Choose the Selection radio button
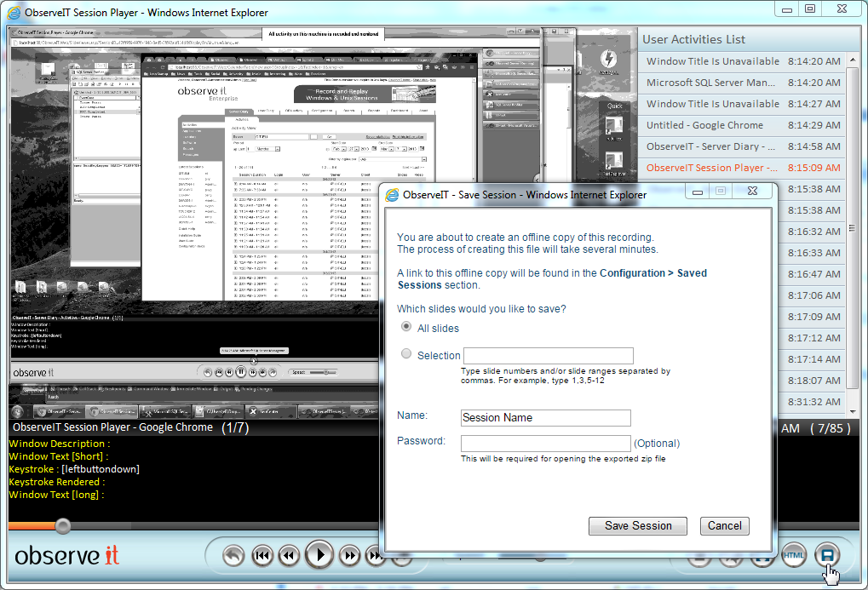The image size is (868, 590). tap(406, 353)
